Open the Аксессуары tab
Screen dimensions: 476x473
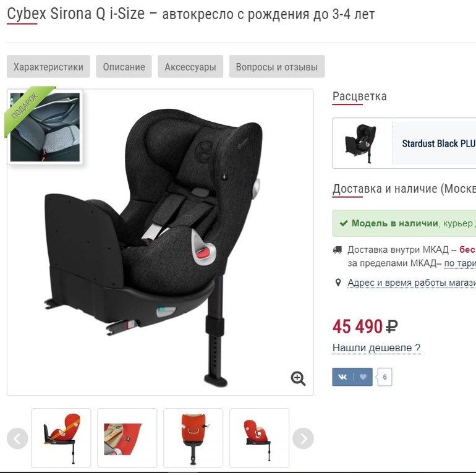click(190, 67)
